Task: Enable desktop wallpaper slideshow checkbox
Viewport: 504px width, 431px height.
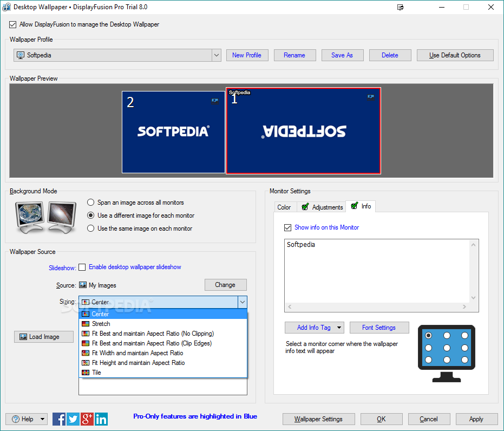Action: (82, 267)
